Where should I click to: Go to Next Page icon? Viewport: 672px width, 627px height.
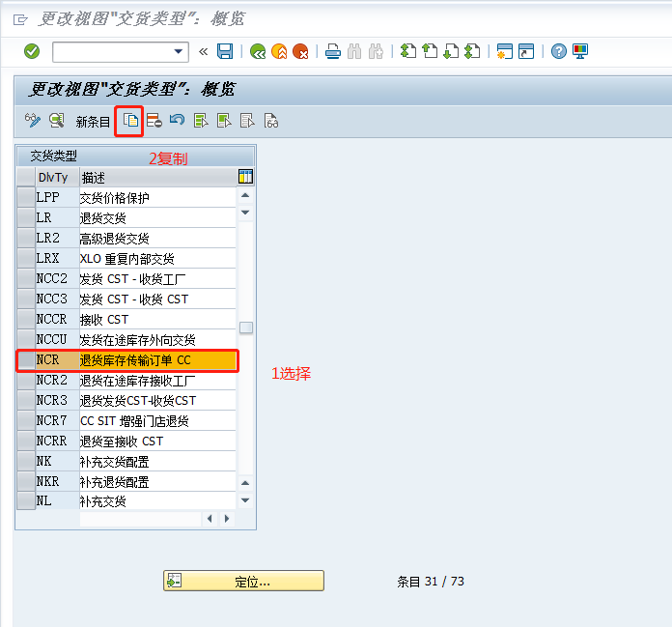coord(451,51)
